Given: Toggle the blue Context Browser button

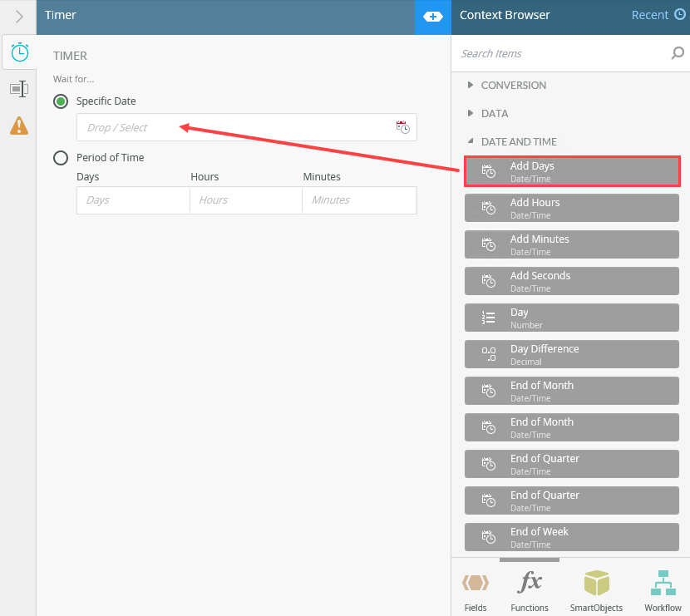Looking at the screenshot, I should pyautogui.click(x=432, y=17).
